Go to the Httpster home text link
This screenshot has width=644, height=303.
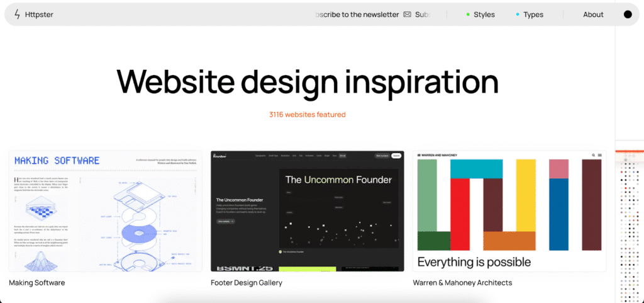tap(41, 14)
